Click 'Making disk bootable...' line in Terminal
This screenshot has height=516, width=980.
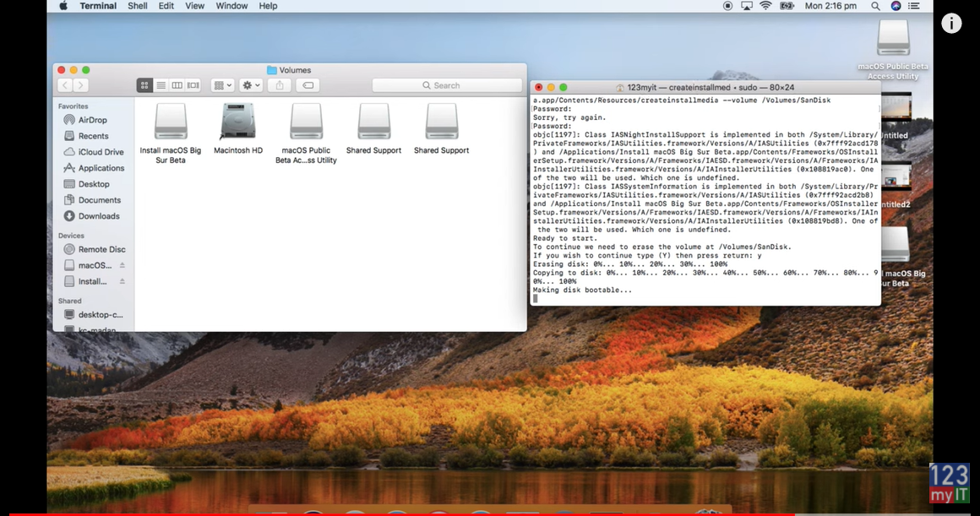coord(582,290)
